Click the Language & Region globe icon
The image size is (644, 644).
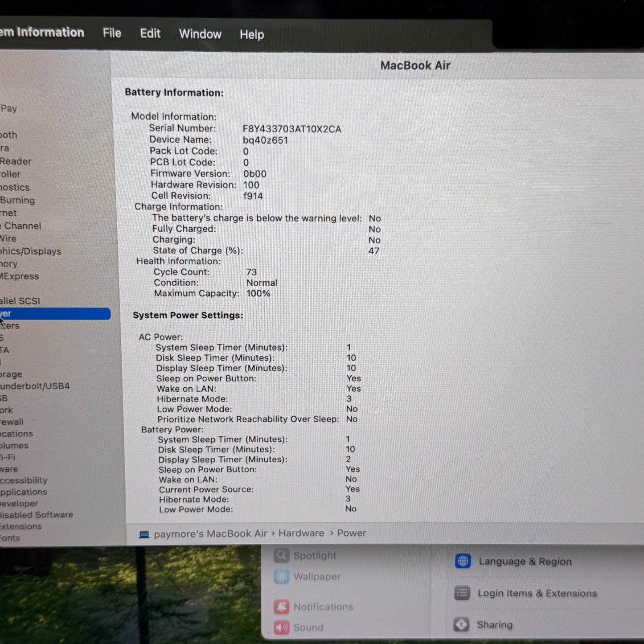[x=463, y=561]
